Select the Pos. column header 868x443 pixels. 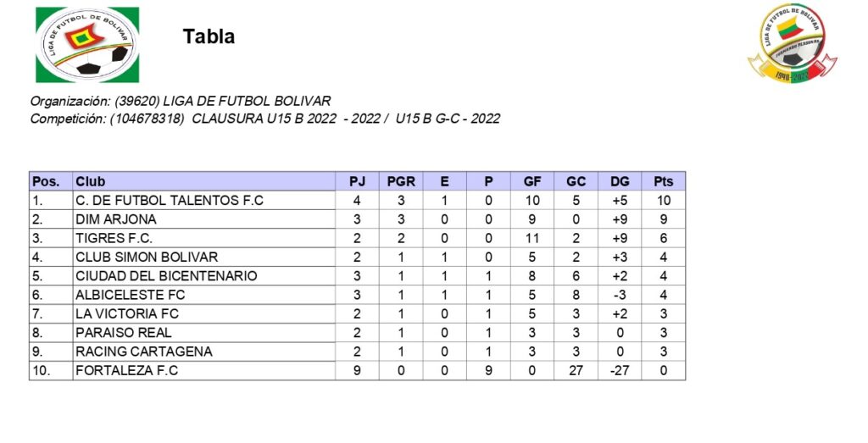point(46,181)
